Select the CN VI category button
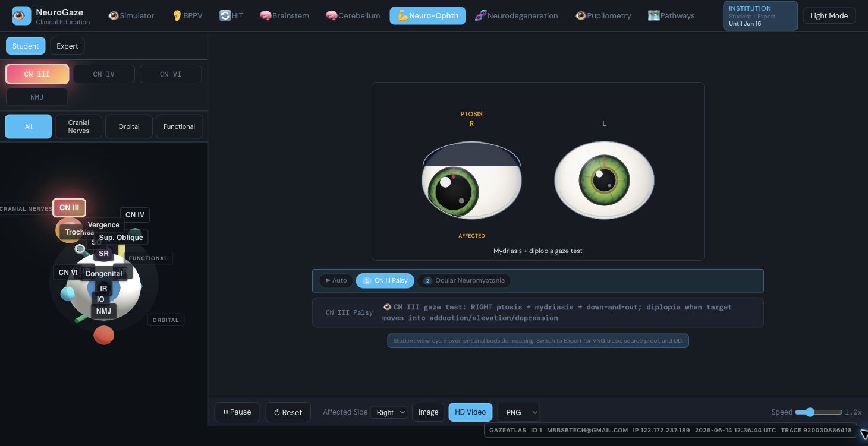Screen dimensions: 868x446 pyautogui.click(x=171, y=74)
